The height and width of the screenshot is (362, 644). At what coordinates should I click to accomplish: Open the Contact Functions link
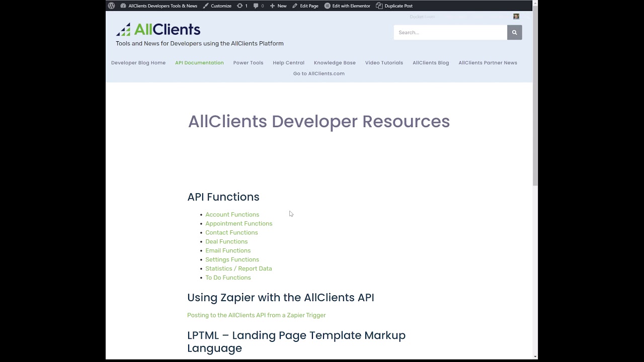click(231, 233)
